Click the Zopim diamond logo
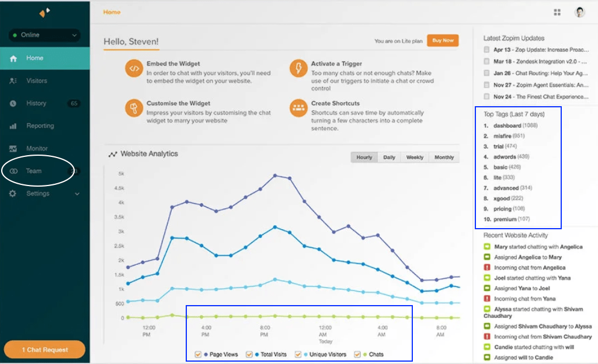Image resolution: width=598 pixels, height=364 pixels. [x=44, y=12]
